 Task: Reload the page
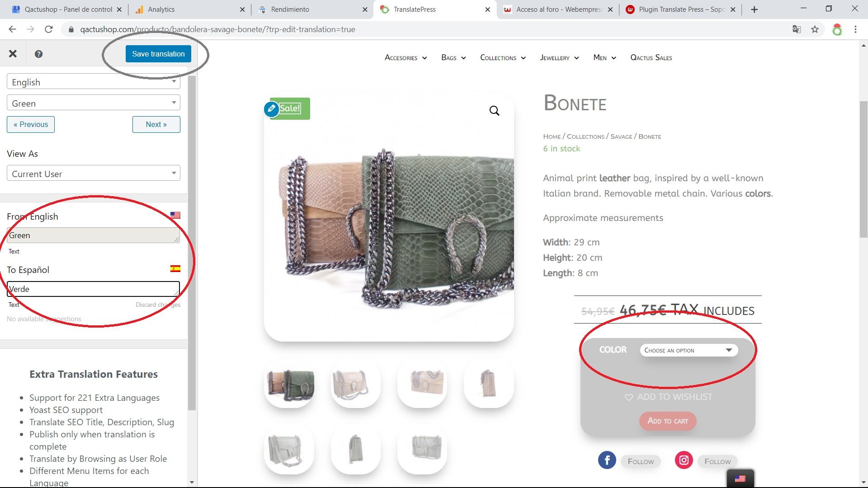48,29
